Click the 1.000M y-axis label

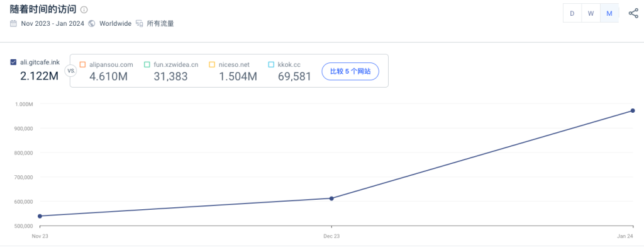(x=25, y=104)
